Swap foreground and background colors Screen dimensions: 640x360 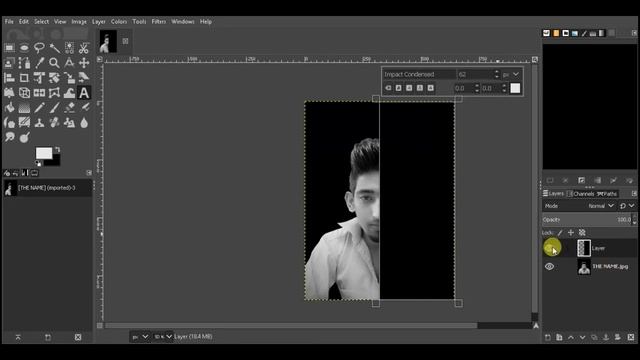tap(57, 149)
